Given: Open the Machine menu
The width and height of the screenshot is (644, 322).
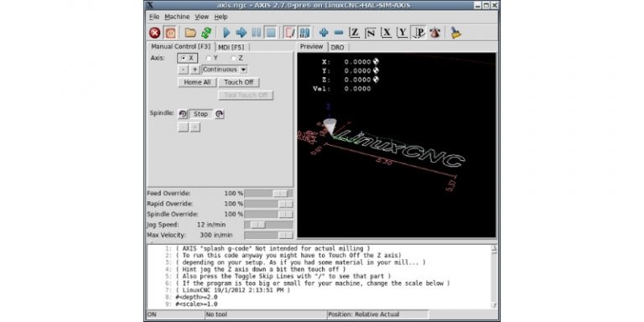Looking at the screenshot, I should (x=177, y=17).
